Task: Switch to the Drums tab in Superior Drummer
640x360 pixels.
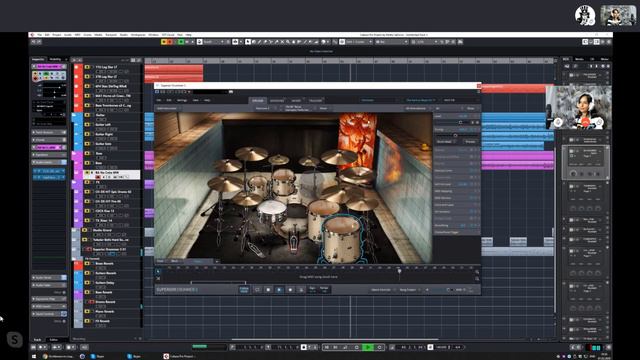Action: click(258, 100)
